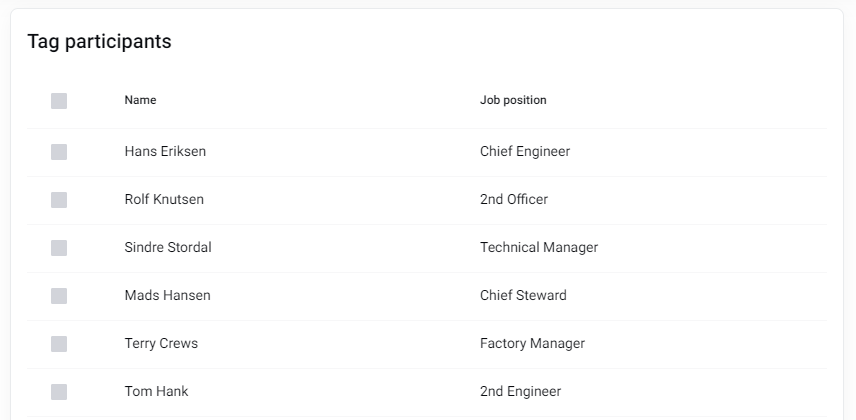Enable the Terry Crews checkbox
Image resolution: width=856 pixels, height=420 pixels.
coord(59,344)
